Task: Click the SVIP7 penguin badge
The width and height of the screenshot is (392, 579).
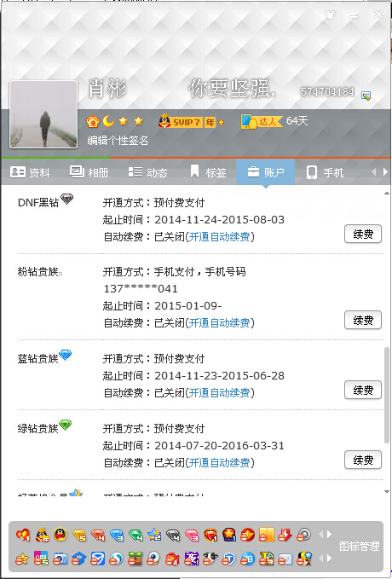Action: [x=180, y=121]
